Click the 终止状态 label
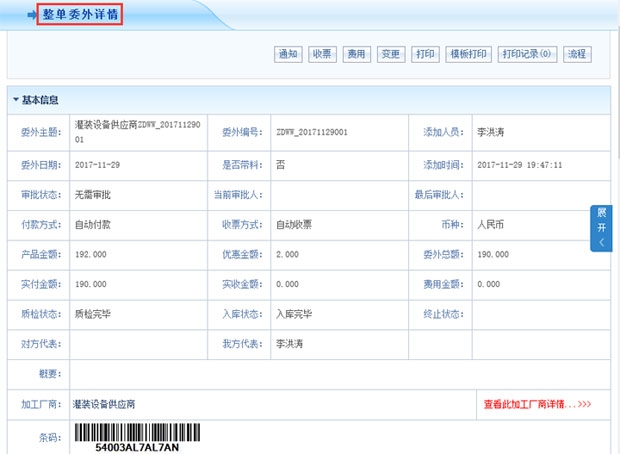The width and height of the screenshot is (620, 454). (x=443, y=314)
